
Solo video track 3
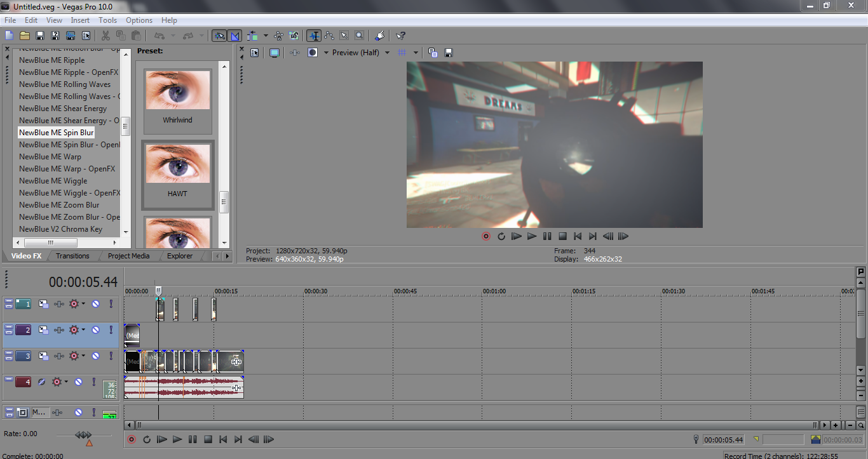click(x=111, y=356)
